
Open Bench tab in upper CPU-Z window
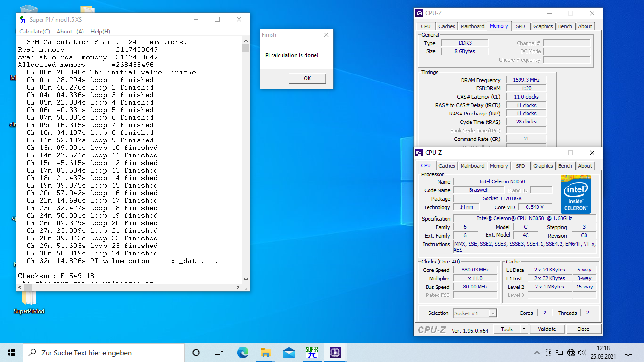tap(565, 26)
